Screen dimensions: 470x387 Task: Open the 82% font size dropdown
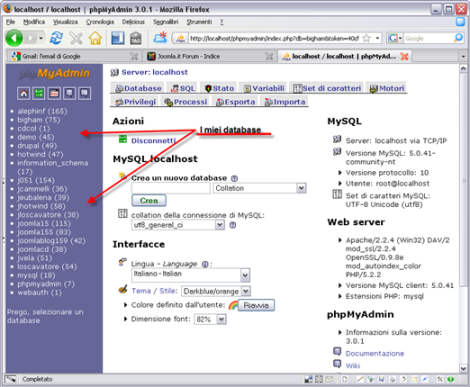click(210, 319)
